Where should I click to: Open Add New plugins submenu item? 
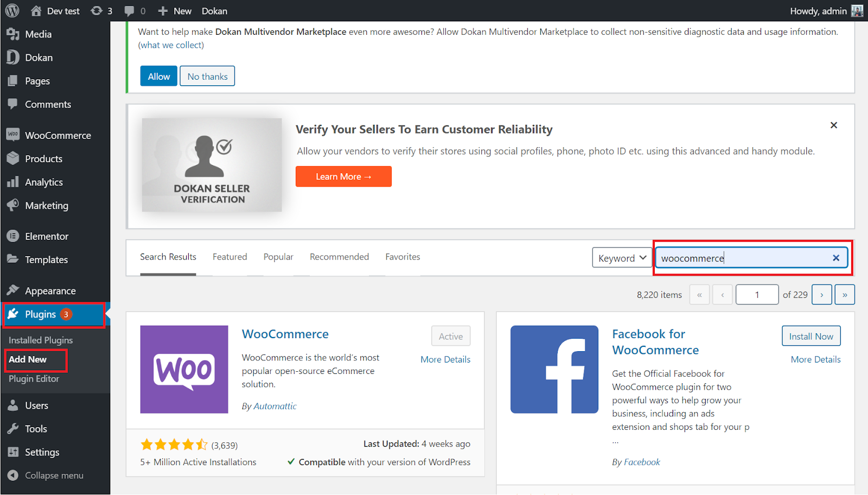coord(28,359)
